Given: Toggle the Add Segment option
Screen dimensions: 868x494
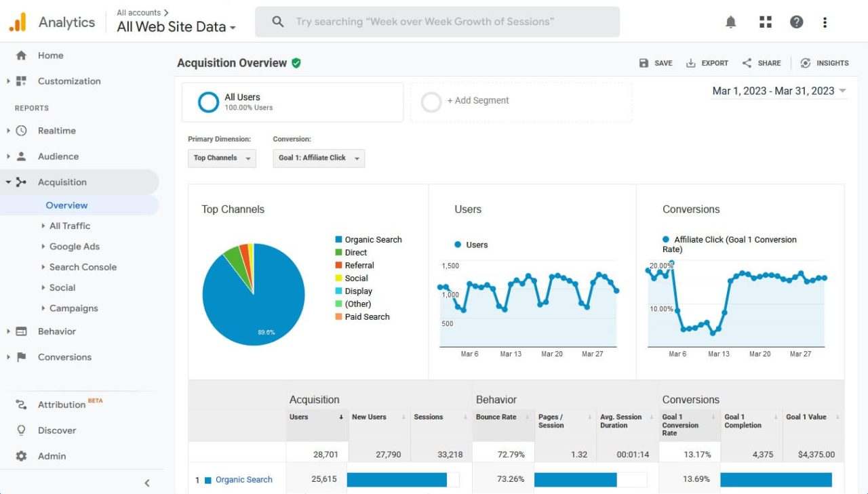Looking at the screenshot, I should tap(431, 101).
